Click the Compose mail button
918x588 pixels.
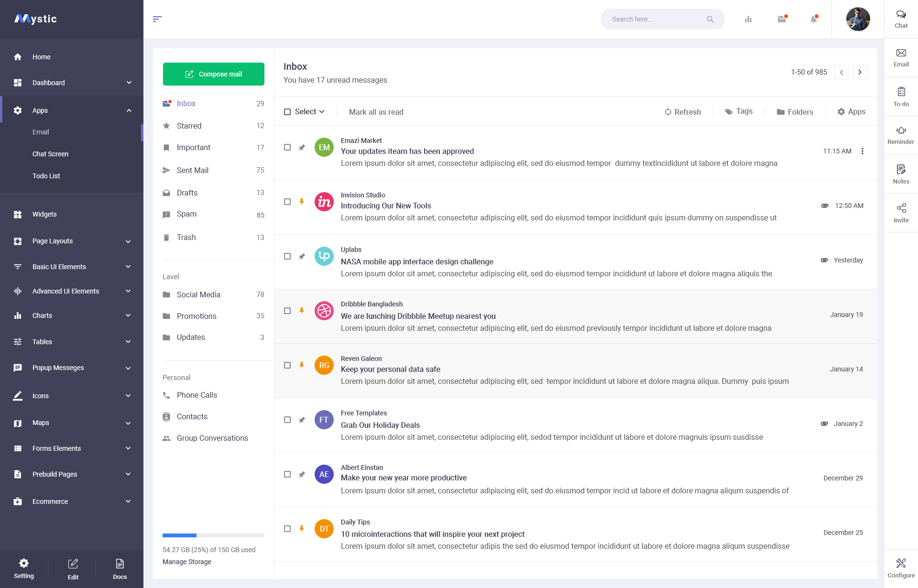[x=213, y=74]
